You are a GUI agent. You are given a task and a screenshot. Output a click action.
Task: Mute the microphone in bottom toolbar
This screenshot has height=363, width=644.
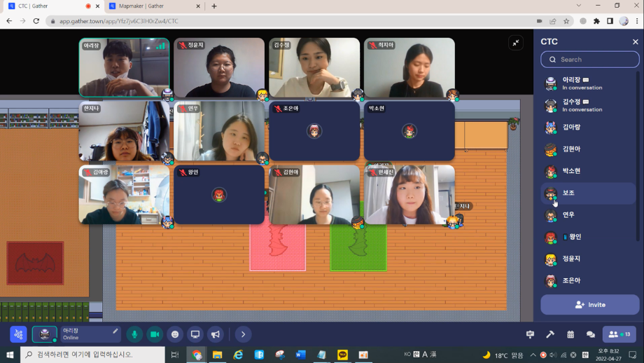pos(134,334)
